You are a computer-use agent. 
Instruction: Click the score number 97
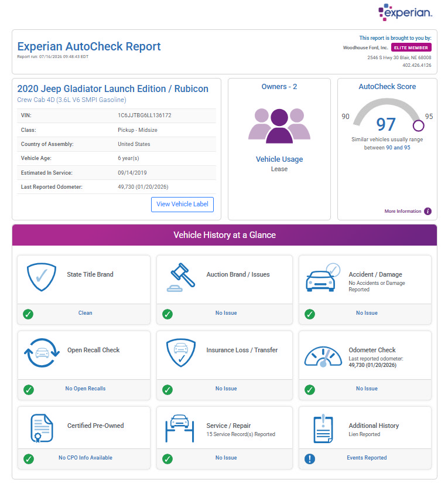click(386, 124)
